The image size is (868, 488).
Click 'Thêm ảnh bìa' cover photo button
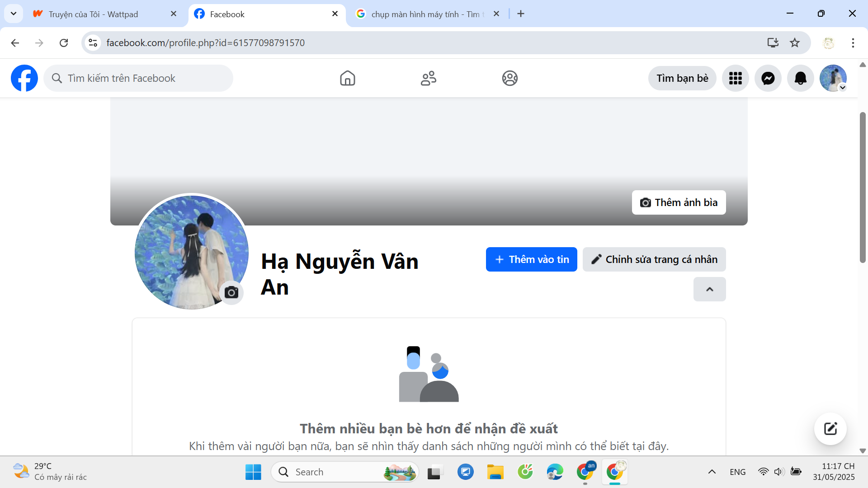679,202
